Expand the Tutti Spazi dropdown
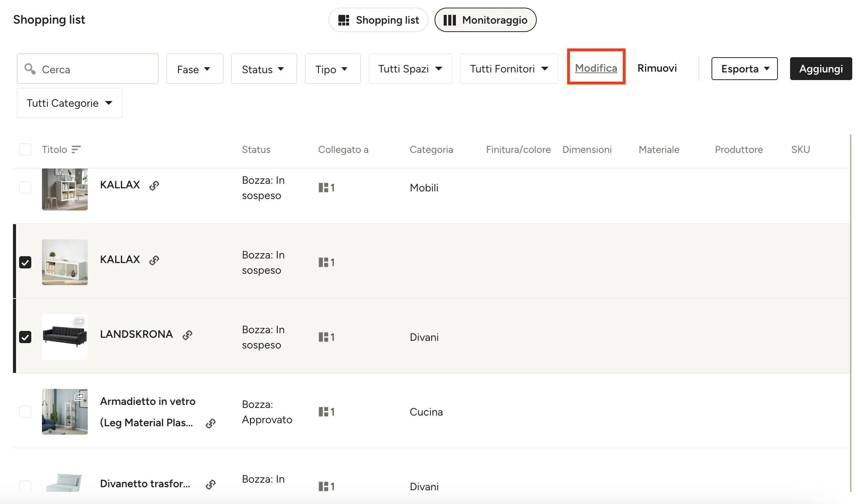Image resolution: width=866 pixels, height=504 pixels. (x=410, y=69)
